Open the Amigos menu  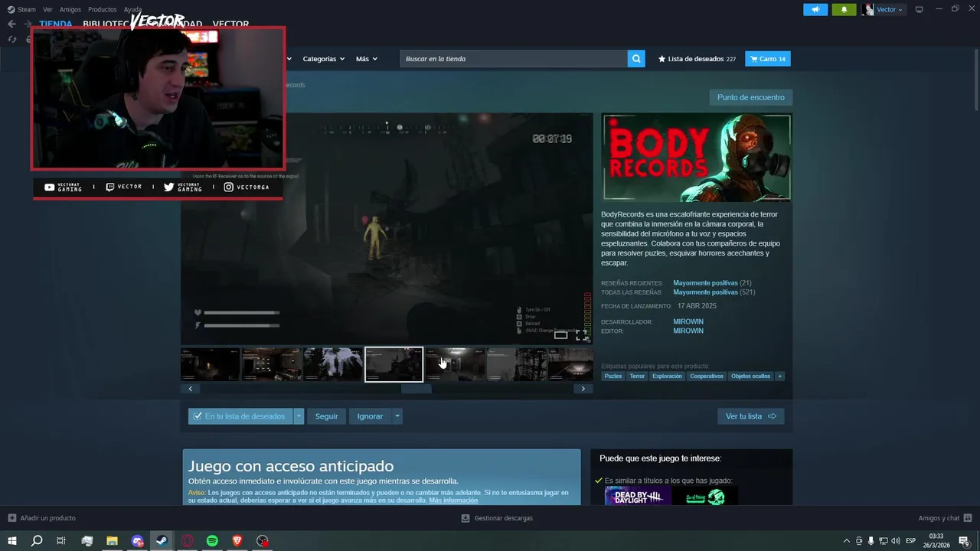click(x=70, y=9)
